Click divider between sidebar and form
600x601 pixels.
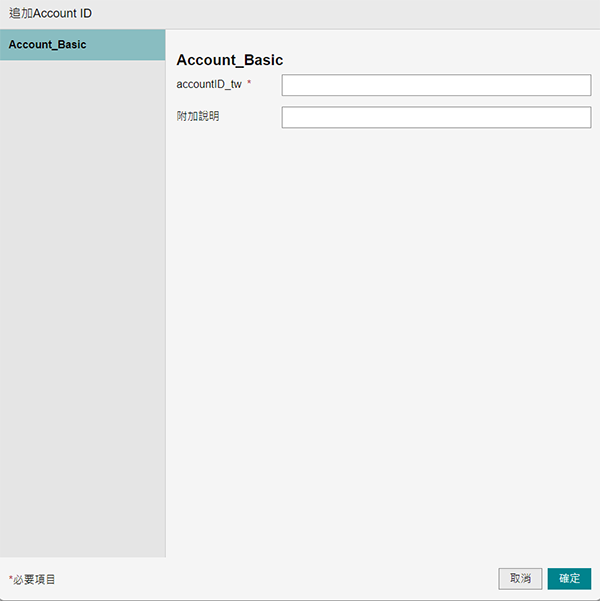[165, 300]
